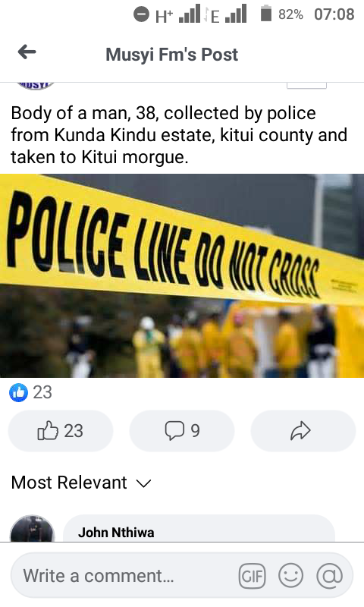364x607 pixels.
Task: Tap the do-not-disturb status icon
Action: [141, 14]
